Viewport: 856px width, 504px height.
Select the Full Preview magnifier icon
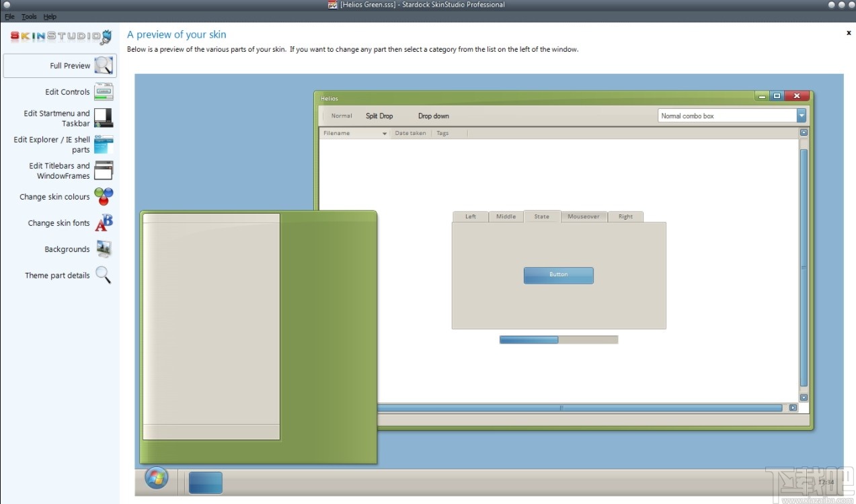coord(102,65)
